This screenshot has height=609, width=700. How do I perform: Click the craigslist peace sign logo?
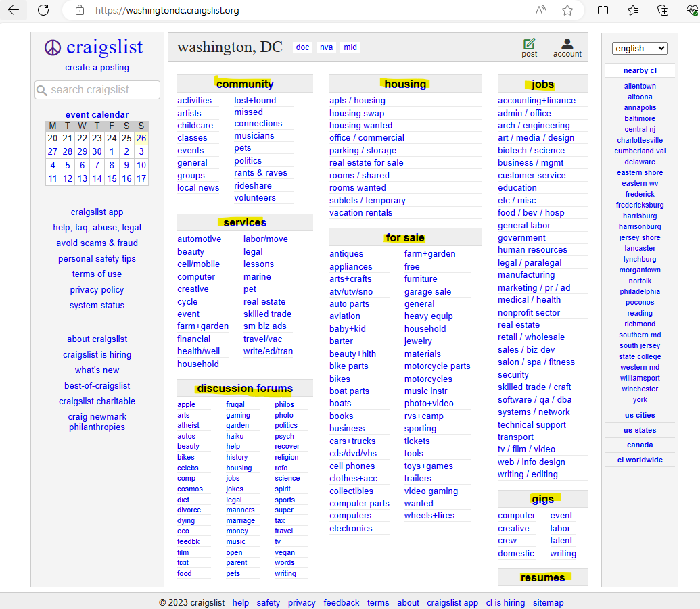tap(53, 47)
